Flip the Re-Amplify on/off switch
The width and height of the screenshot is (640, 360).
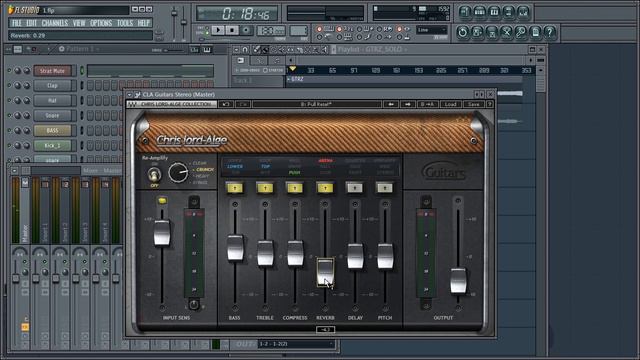[154, 175]
